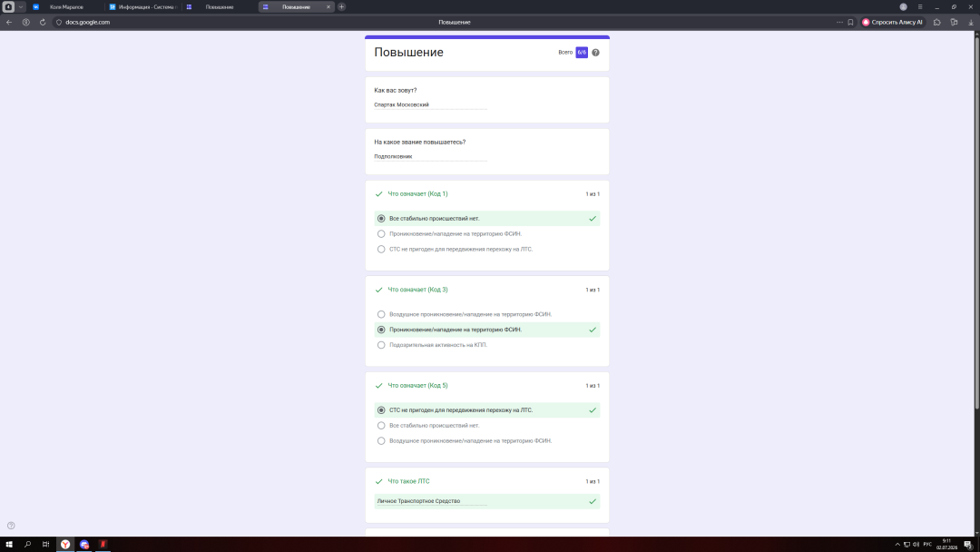
Task: Click the taskbar clock and date
Action: click(946, 545)
